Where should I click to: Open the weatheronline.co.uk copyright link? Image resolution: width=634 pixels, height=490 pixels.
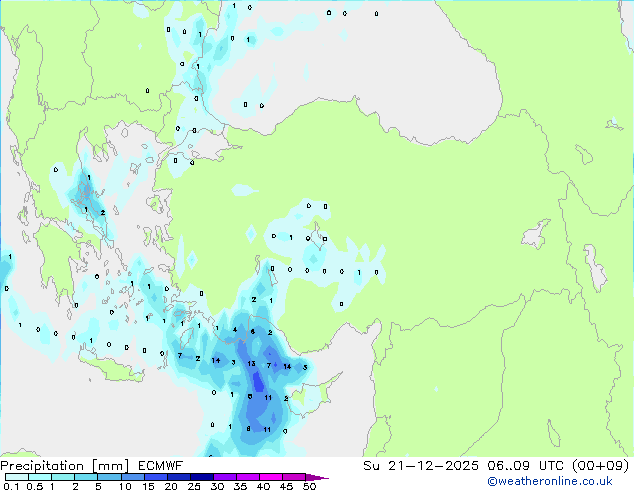pyautogui.click(x=549, y=481)
